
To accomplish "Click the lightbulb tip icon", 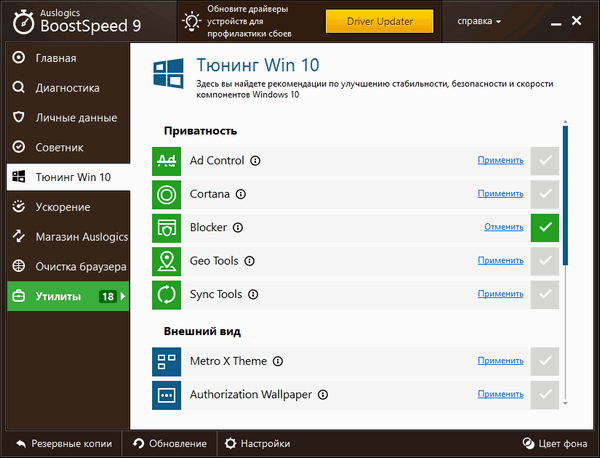I will tap(191, 21).
